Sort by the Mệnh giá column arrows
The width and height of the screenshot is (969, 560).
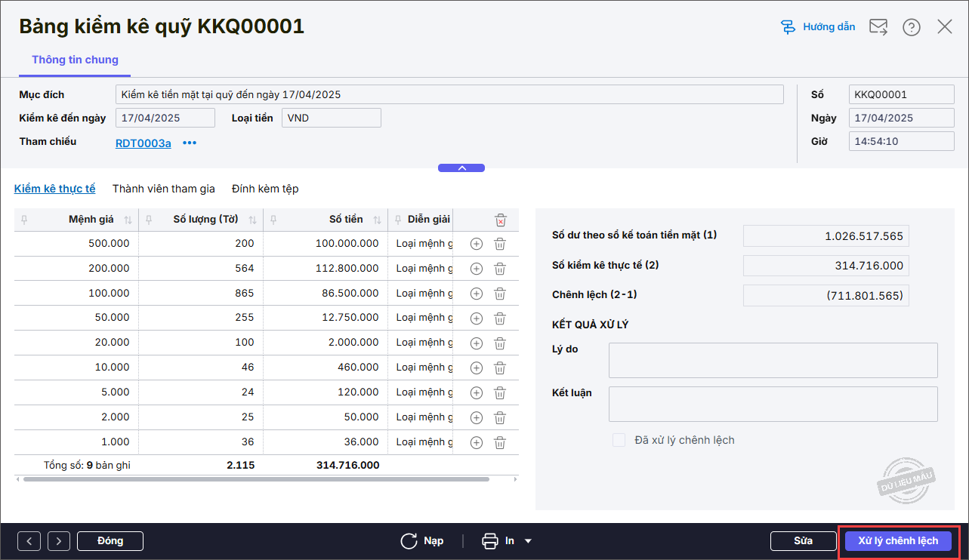coord(128,220)
